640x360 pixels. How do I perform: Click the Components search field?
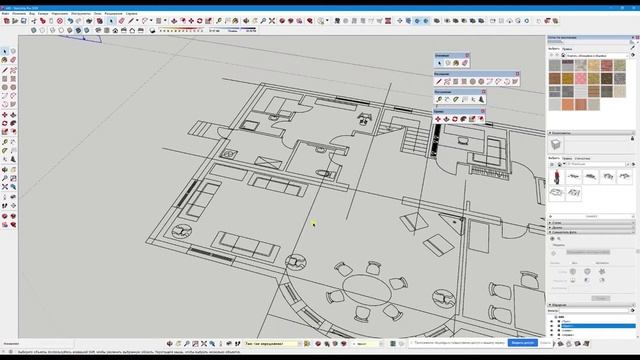pos(596,164)
